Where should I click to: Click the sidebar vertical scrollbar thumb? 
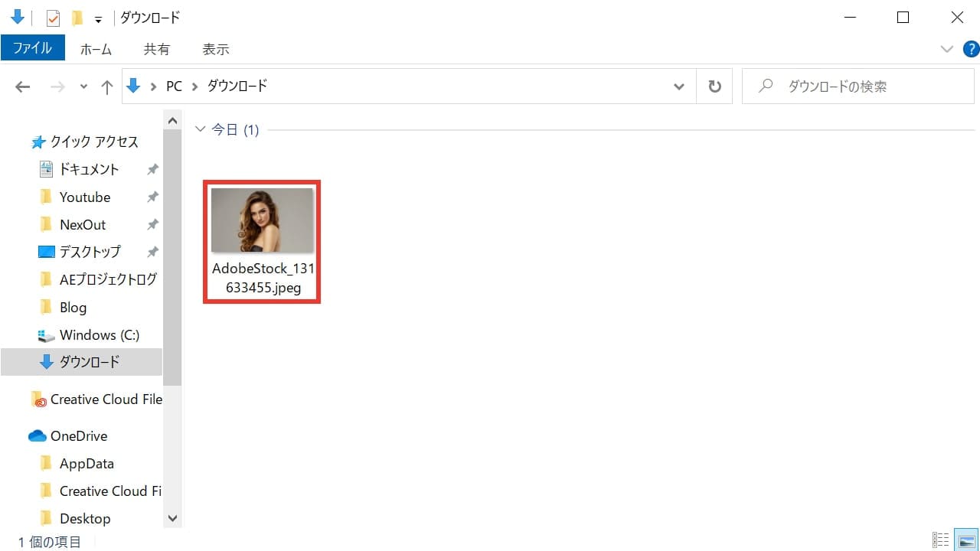click(x=172, y=256)
